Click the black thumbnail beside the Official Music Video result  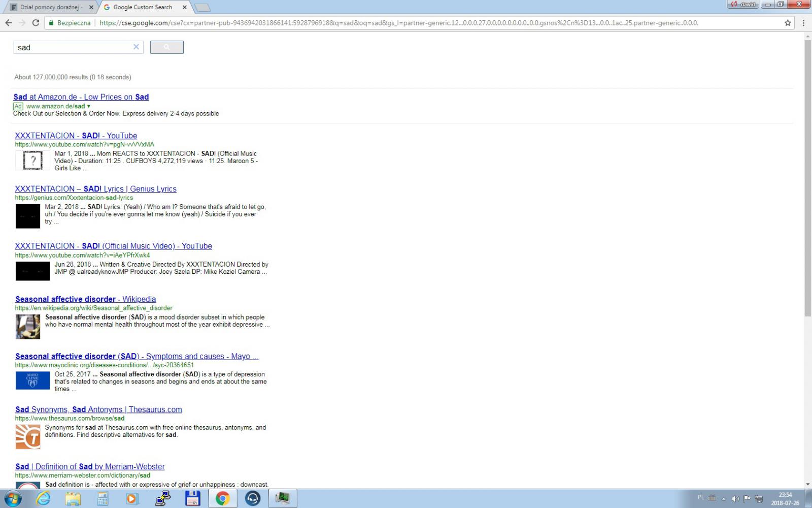click(x=33, y=271)
